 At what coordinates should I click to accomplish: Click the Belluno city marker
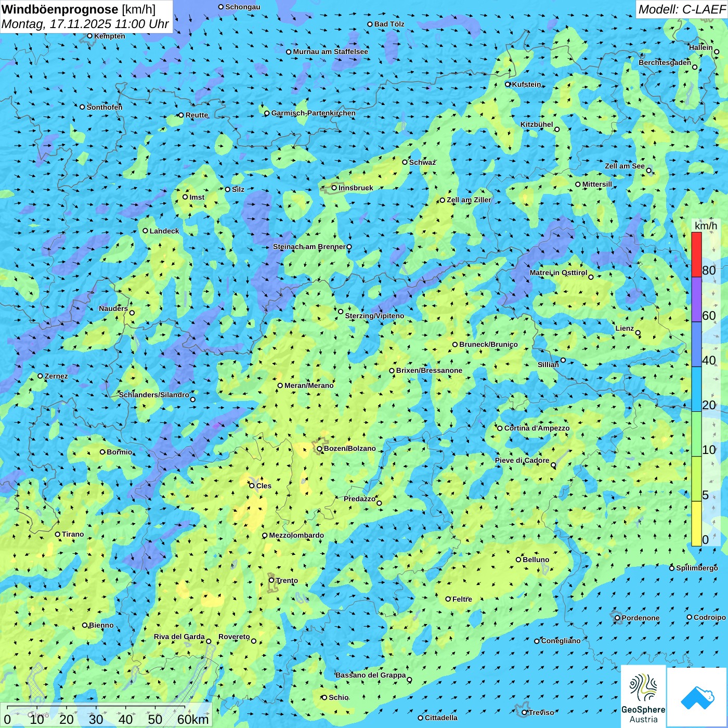(518, 560)
